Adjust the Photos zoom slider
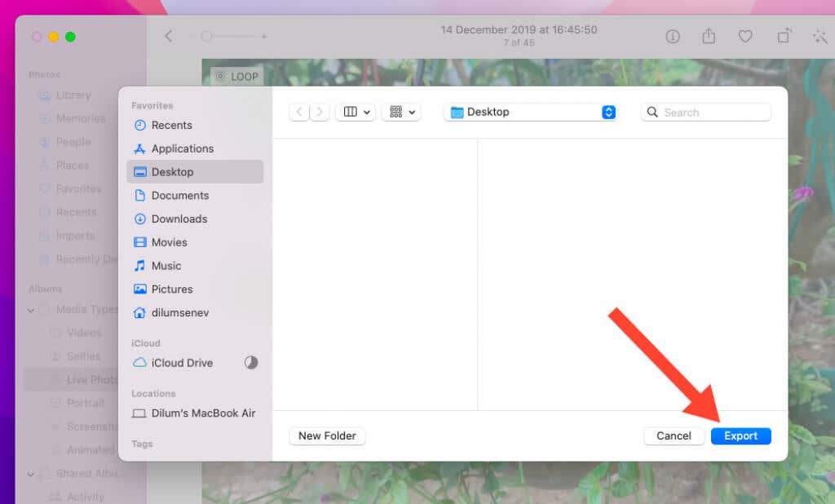The height and width of the screenshot is (504, 835). coord(227,36)
